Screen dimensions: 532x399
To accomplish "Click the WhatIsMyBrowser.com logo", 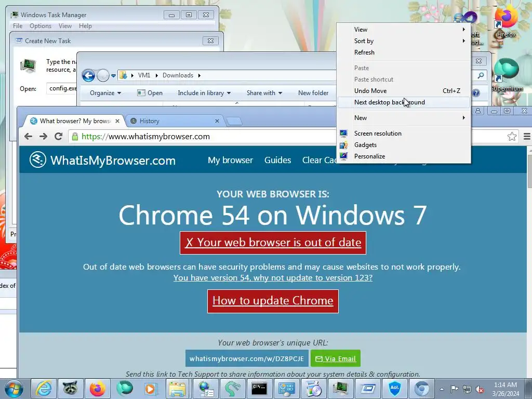I will coord(102,160).
